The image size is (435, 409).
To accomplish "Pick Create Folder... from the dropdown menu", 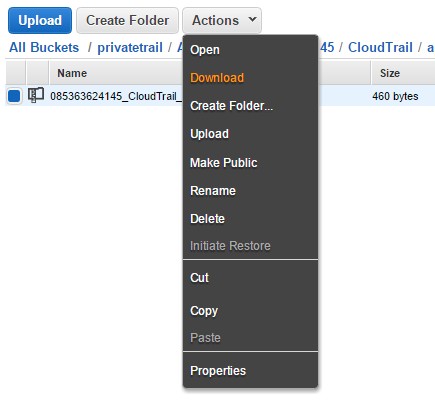I will click(232, 106).
